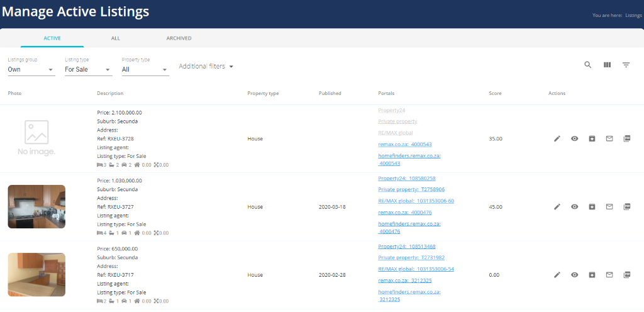Email listing RXEU-3728 via envelope icon
This screenshot has height=312, width=644.
609,139
